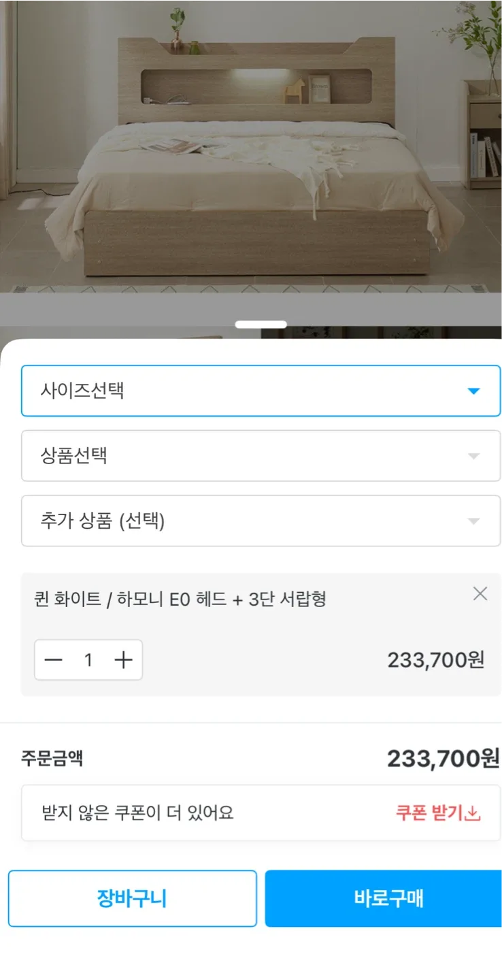Tap the 주문금액 label
Viewport: 502px width, 980px height.
(x=52, y=758)
